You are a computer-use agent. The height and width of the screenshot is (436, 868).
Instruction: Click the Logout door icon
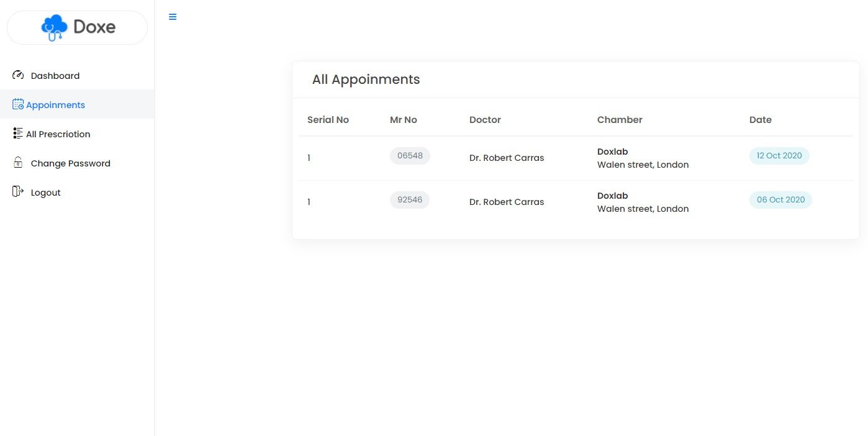click(18, 192)
